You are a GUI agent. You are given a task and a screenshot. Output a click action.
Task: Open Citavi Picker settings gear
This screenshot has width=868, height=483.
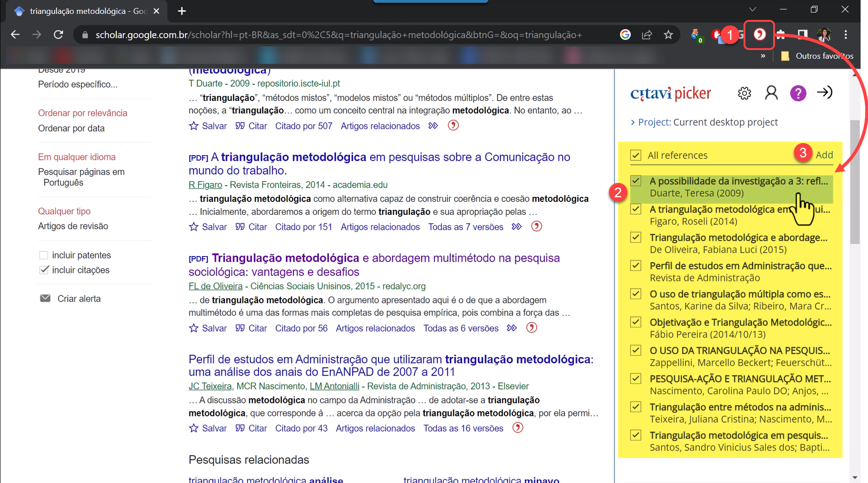tap(744, 93)
